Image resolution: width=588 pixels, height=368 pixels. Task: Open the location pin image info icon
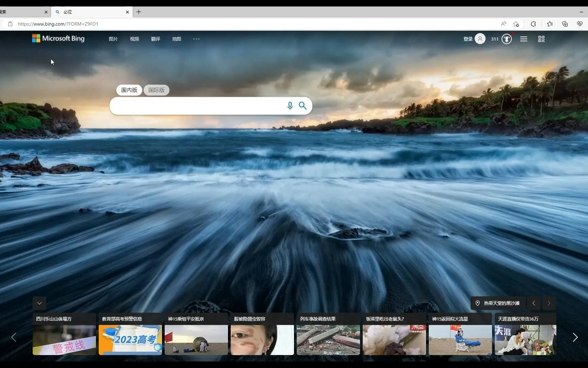tap(478, 303)
